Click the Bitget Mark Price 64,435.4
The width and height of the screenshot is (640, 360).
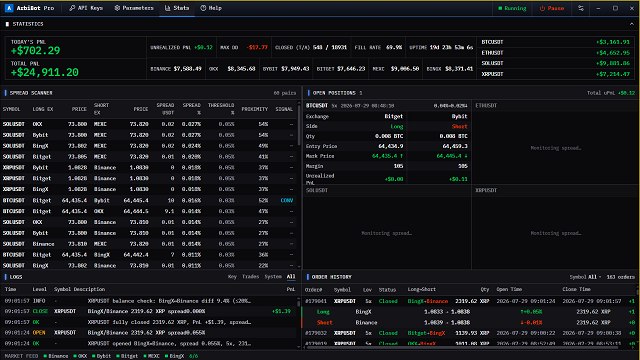point(387,156)
